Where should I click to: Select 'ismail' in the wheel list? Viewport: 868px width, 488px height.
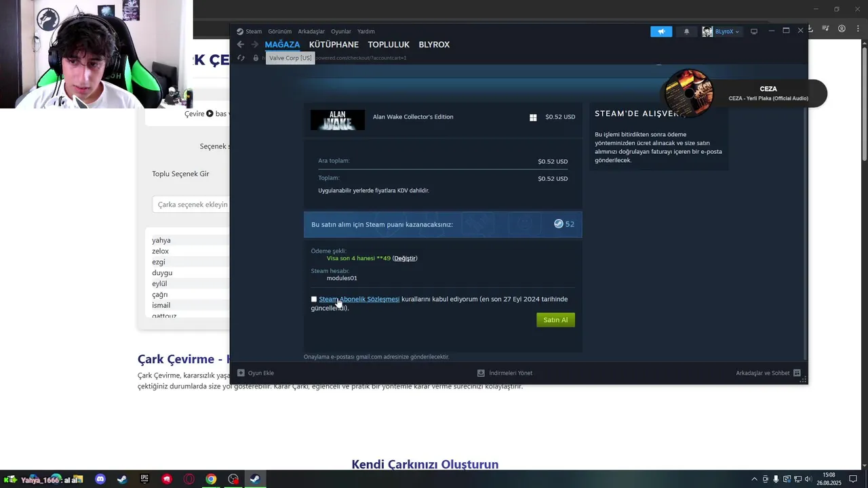coord(161,305)
